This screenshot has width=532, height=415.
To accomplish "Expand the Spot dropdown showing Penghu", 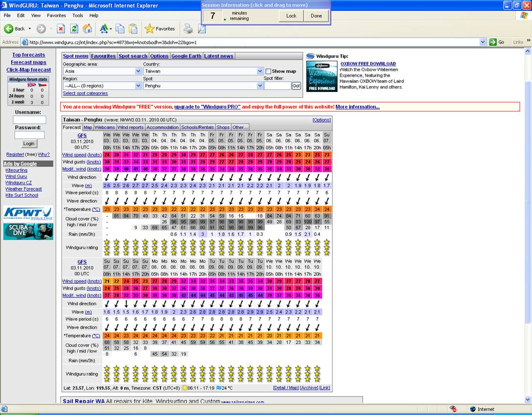I will click(260, 86).
